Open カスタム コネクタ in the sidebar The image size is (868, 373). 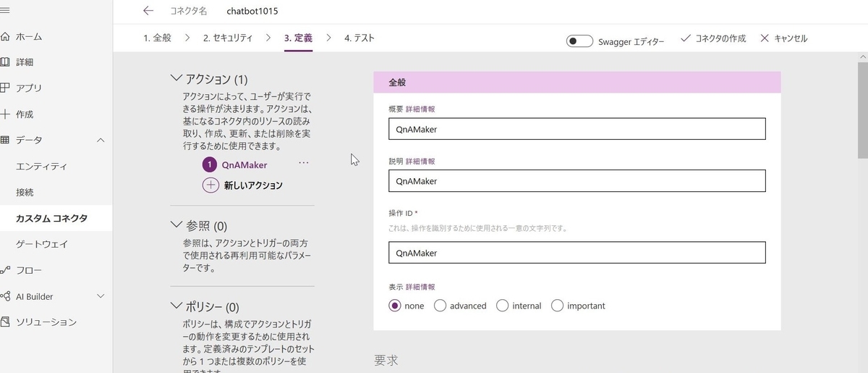(x=51, y=218)
